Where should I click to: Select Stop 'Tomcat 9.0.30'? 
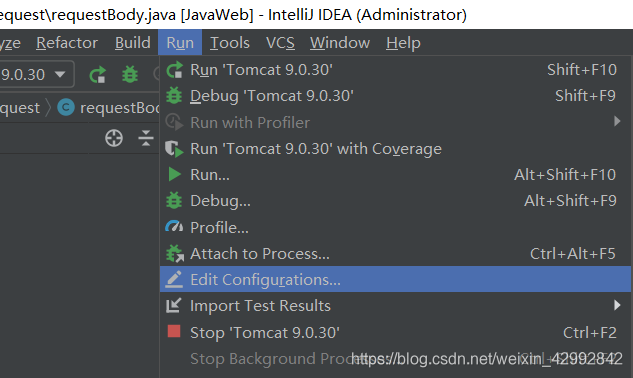point(396,333)
